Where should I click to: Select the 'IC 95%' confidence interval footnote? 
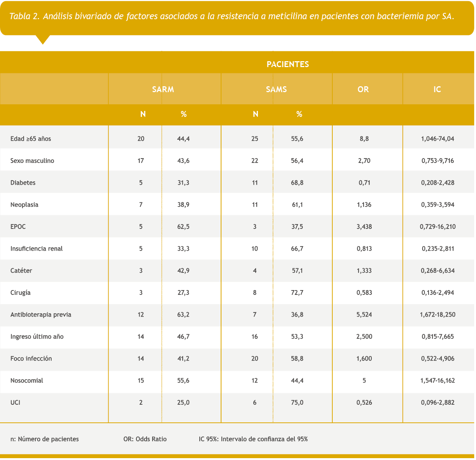click(x=253, y=439)
